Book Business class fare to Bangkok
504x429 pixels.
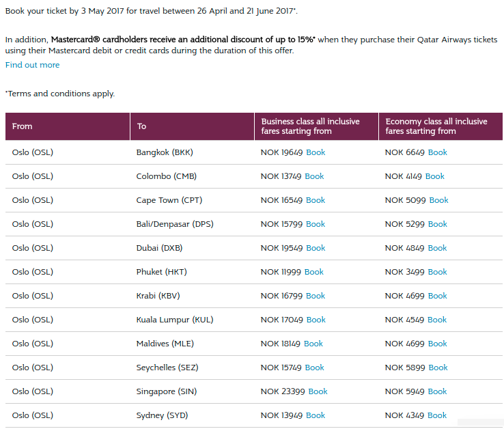(x=316, y=152)
